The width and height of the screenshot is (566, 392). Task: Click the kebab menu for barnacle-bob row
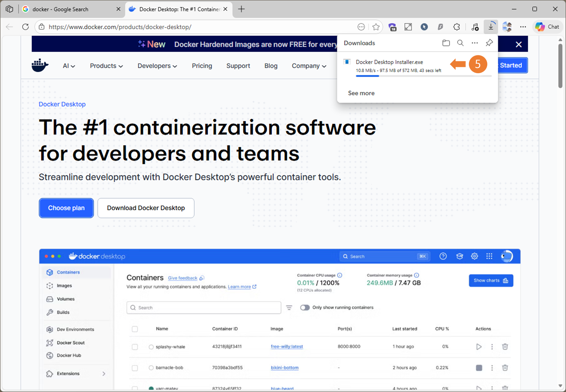click(x=492, y=368)
